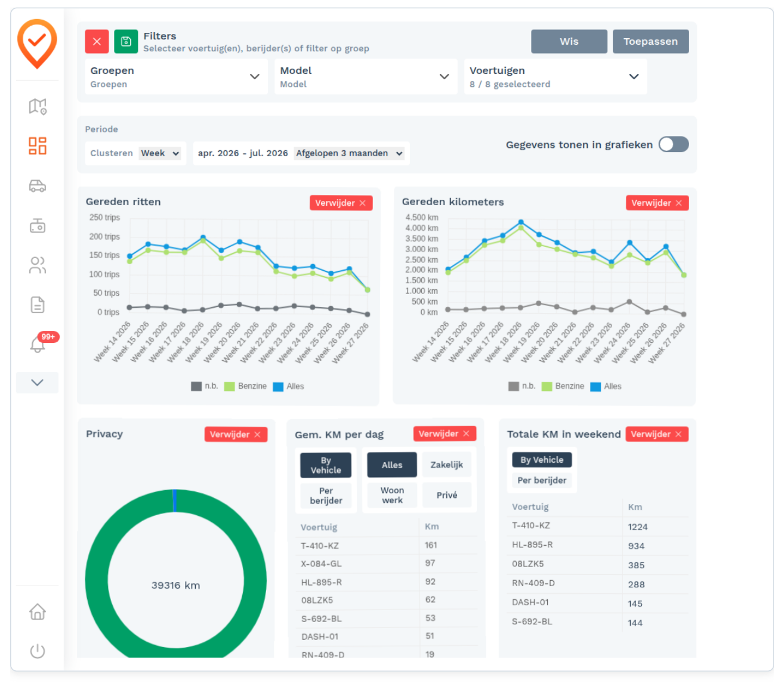Remove Gem. KM per dag widget
The height and width of the screenshot is (684, 784).
445,434
